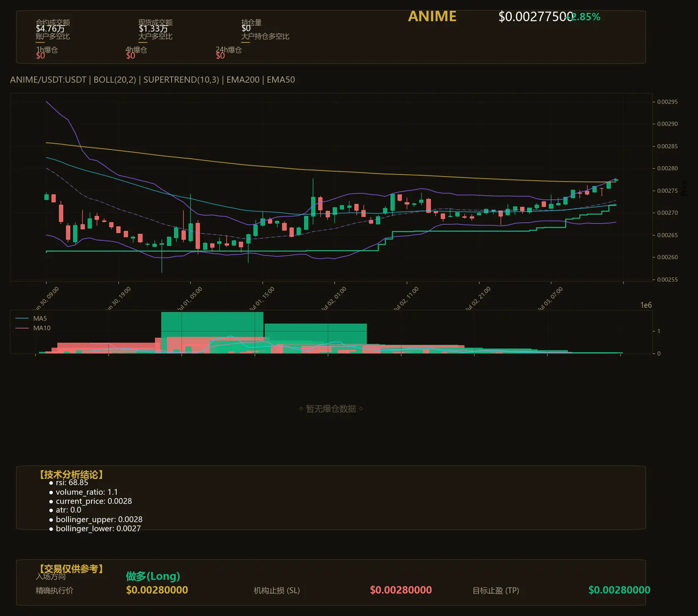The height and width of the screenshot is (616, 698).
Task: Click the Jul 02, 21:00 time label
Action: point(478,299)
